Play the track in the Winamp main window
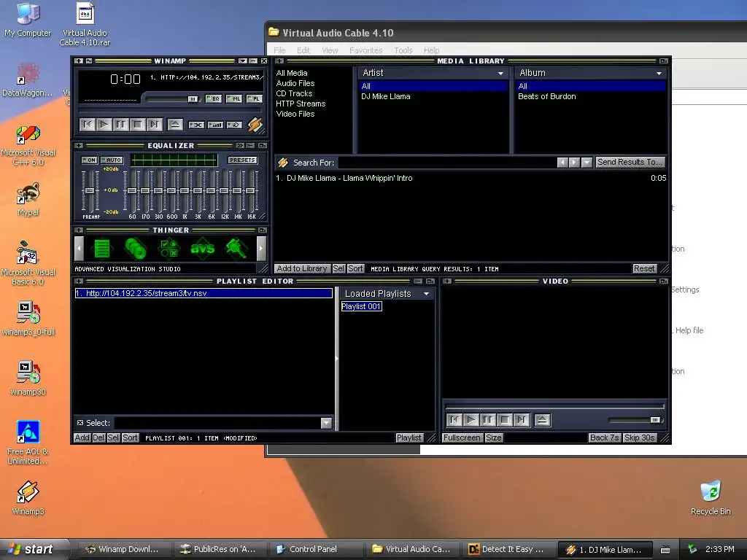 point(104,125)
